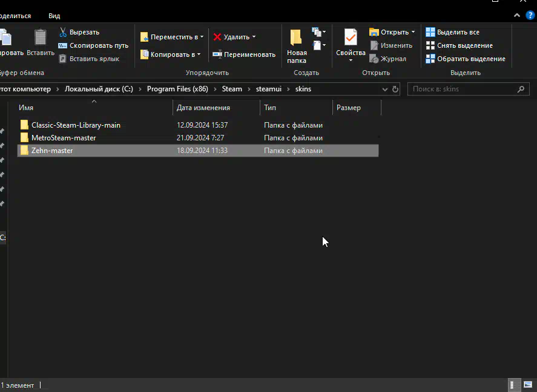Click the steamui breadcrumb
The width and height of the screenshot is (537, 392).
[x=269, y=89]
